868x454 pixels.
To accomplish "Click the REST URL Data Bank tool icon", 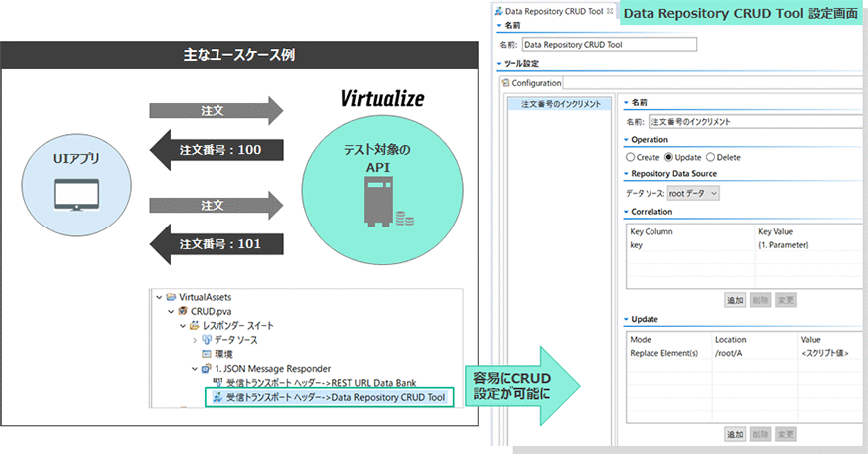I will (218, 382).
